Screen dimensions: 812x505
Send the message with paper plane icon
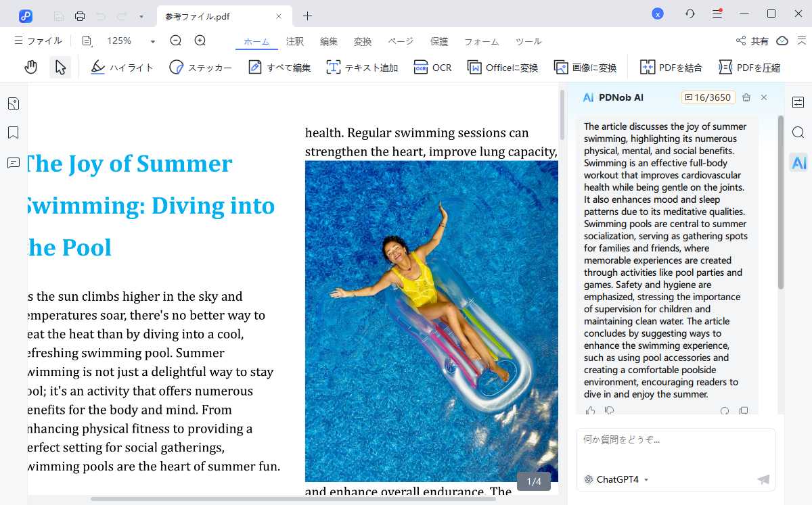[x=763, y=479]
